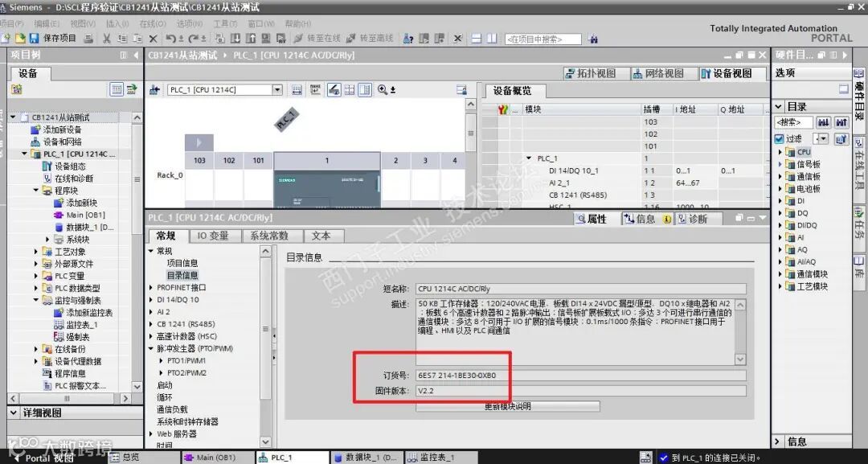Click the open project folder icon in the top toolbar
Screen dimensions: 868x464
tap(20, 39)
